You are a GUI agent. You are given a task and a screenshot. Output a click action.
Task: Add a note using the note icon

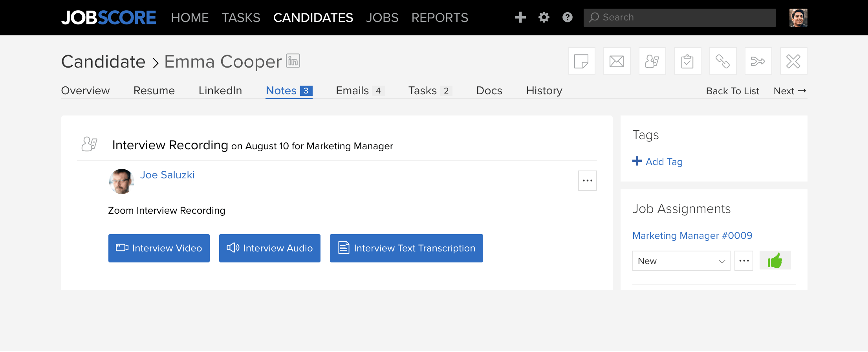point(582,61)
